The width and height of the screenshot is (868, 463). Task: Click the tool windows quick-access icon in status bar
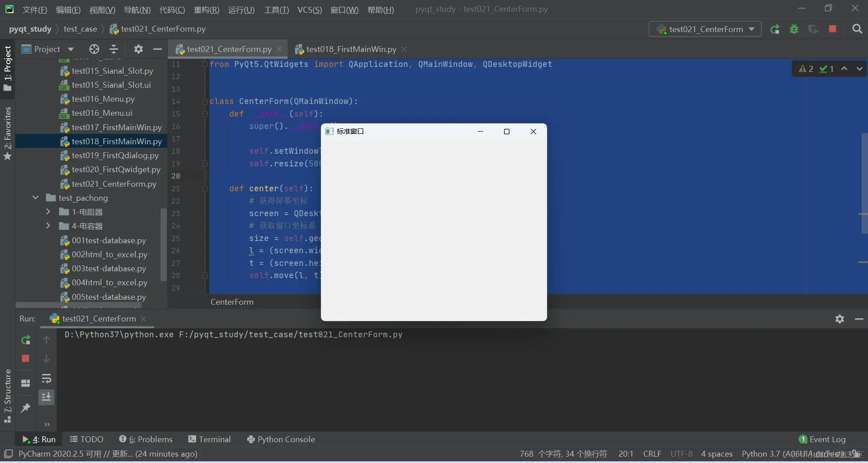8,454
